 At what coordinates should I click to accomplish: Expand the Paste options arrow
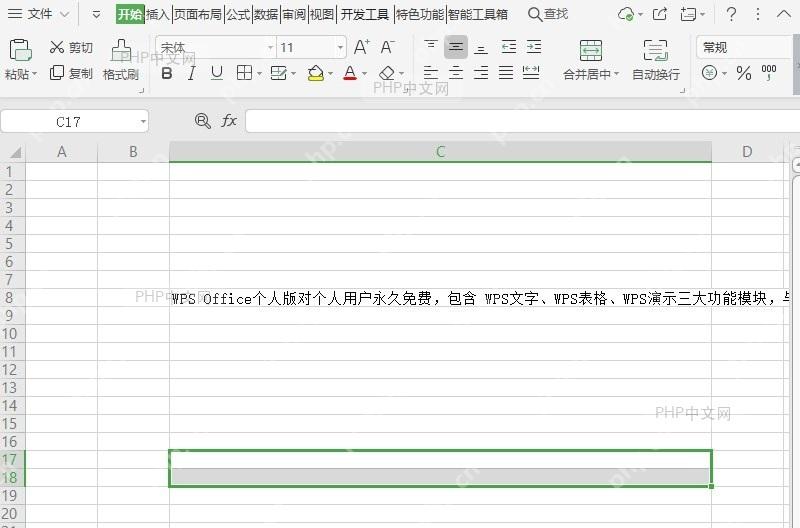pyautogui.click(x=35, y=74)
